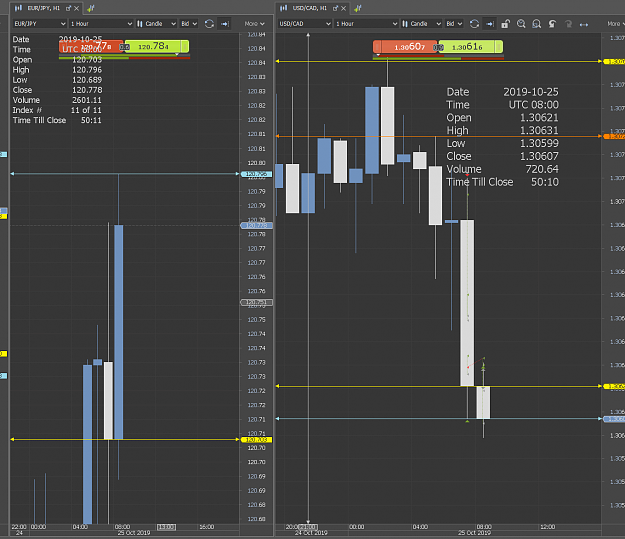The image size is (625, 539).
Task: Add a new chart next to EUR/JPY tab
Action: tap(90, 8)
